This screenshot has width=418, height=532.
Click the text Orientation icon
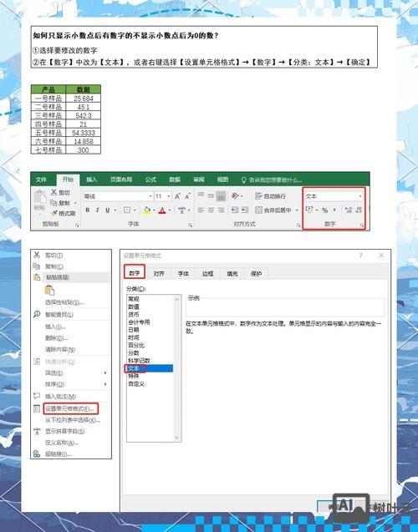pos(235,195)
